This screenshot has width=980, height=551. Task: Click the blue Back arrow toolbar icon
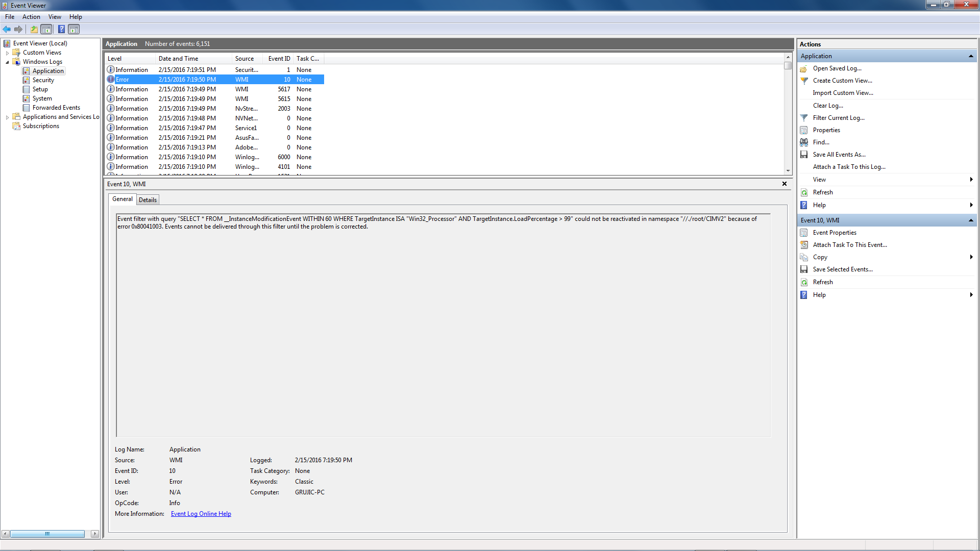point(7,29)
